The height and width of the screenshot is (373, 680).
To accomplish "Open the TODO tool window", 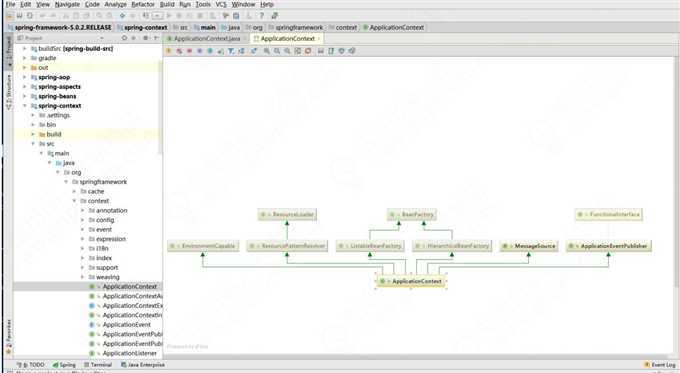I will pos(31,365).
